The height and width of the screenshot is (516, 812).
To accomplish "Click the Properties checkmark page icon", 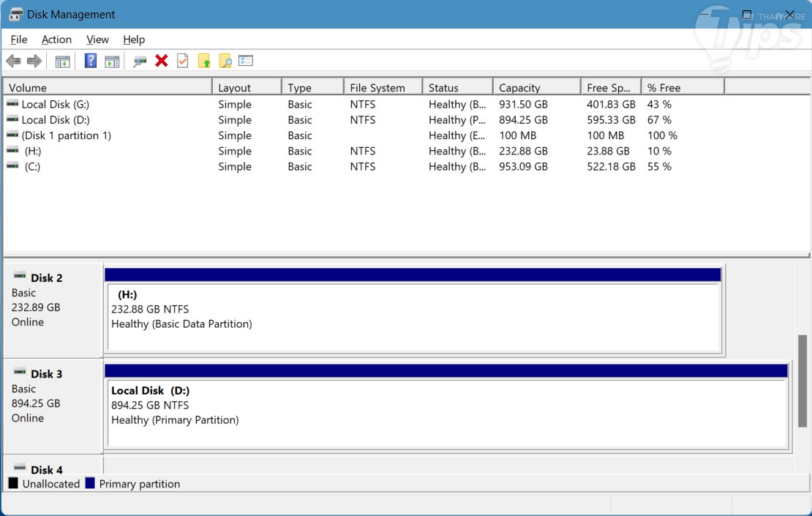I will pyautogui.click(x=182, y=61).
